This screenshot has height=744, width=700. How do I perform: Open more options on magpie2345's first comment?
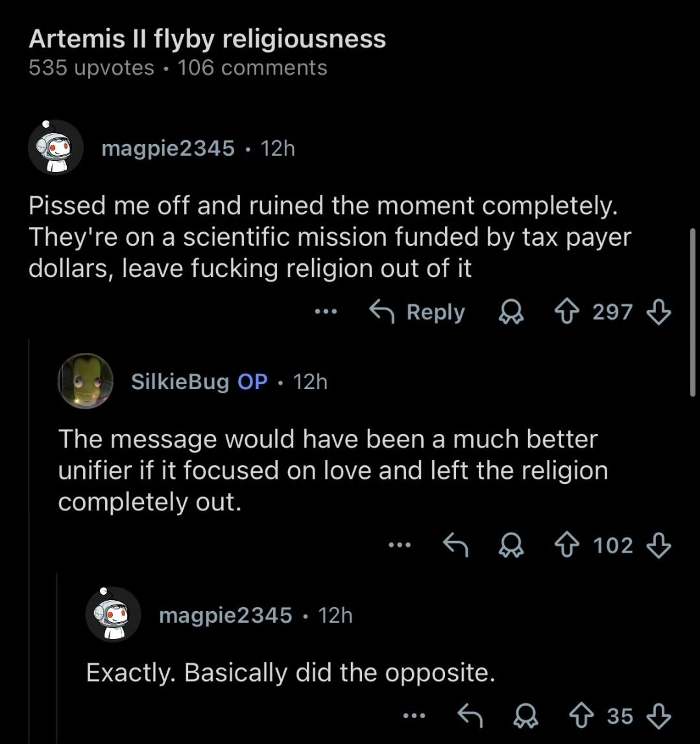326,312
